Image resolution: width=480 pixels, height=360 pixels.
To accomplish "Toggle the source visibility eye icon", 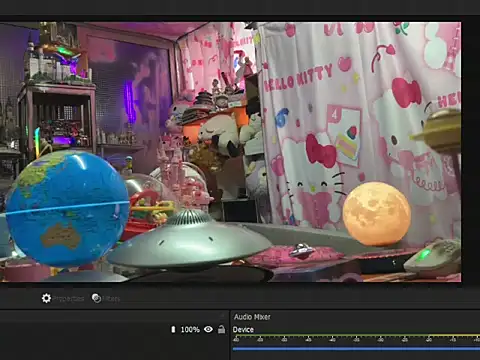I will point(208,329).
